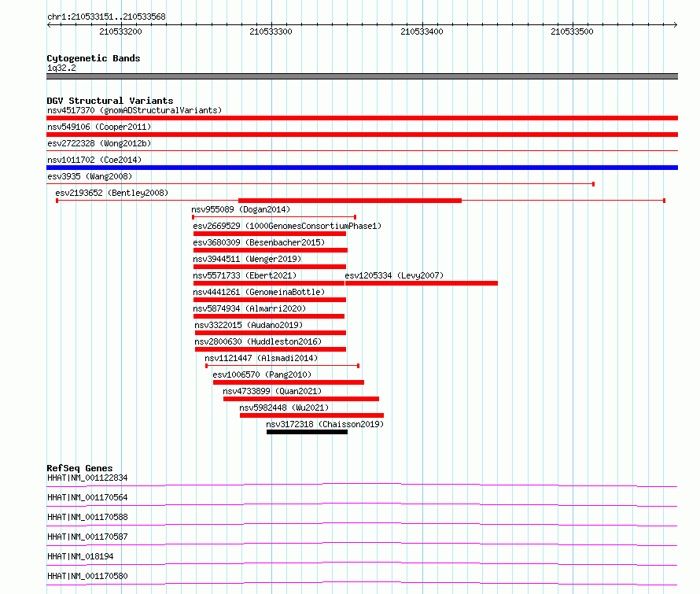Select the esv3935 (Wang2008) label
Image resolution: width=700 pixels, height=594 pixels.
[x=90, y=176]
